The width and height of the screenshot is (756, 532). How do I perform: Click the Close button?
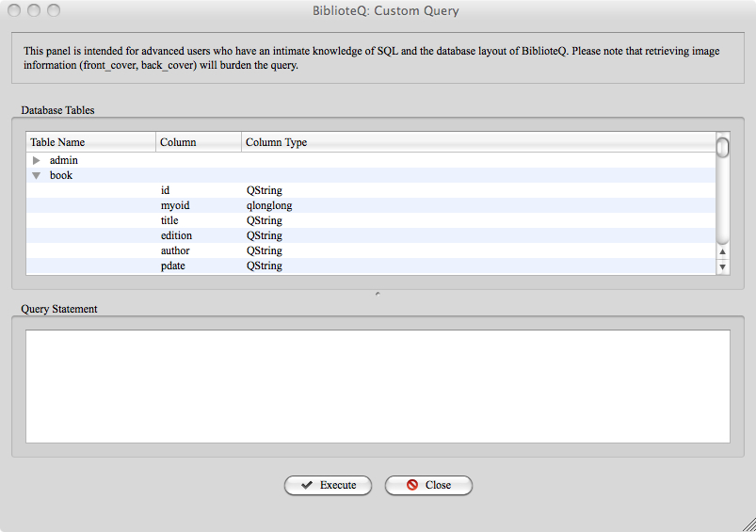428,485
